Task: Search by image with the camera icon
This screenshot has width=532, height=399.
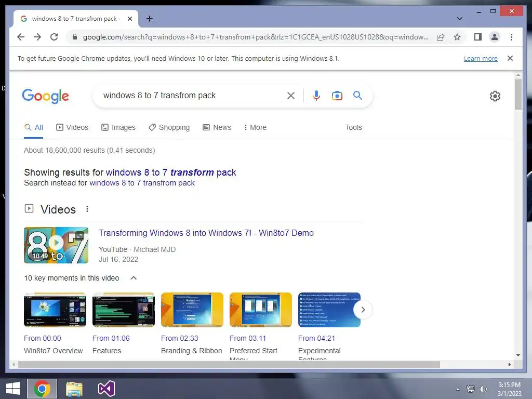Action: coord(337,96)
